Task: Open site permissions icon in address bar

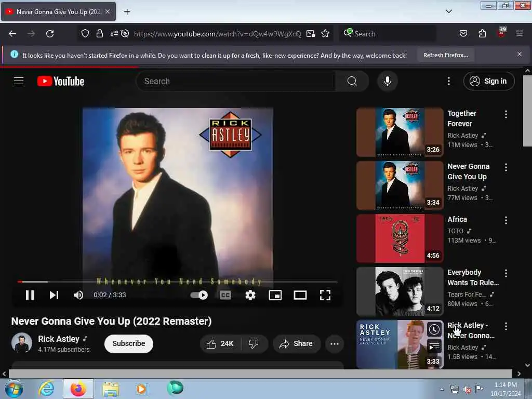Action: tap(114, 34)
